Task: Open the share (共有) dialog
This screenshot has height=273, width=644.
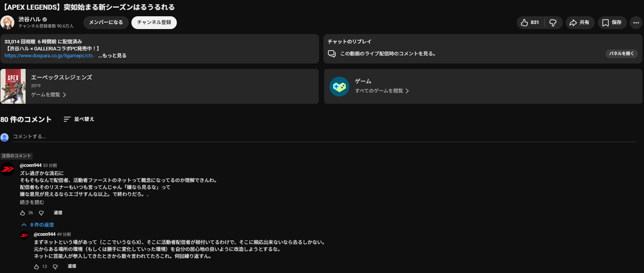Action: tap(579, 23)
